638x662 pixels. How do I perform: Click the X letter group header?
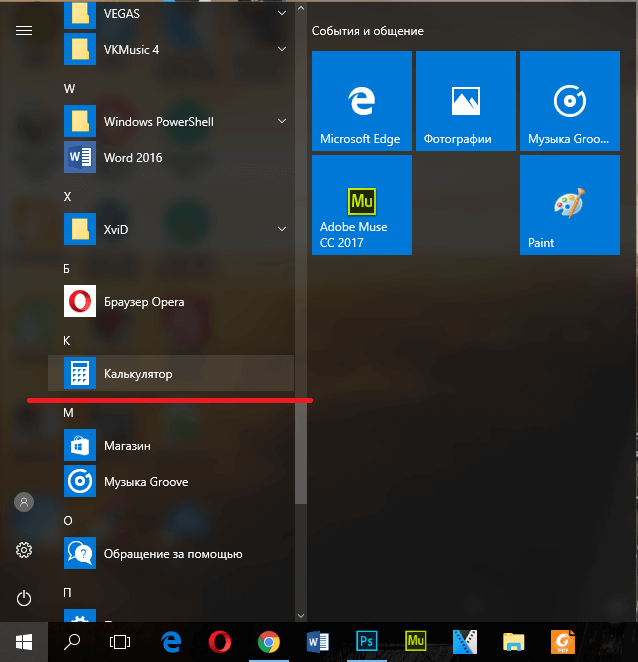tap(68, 196)
